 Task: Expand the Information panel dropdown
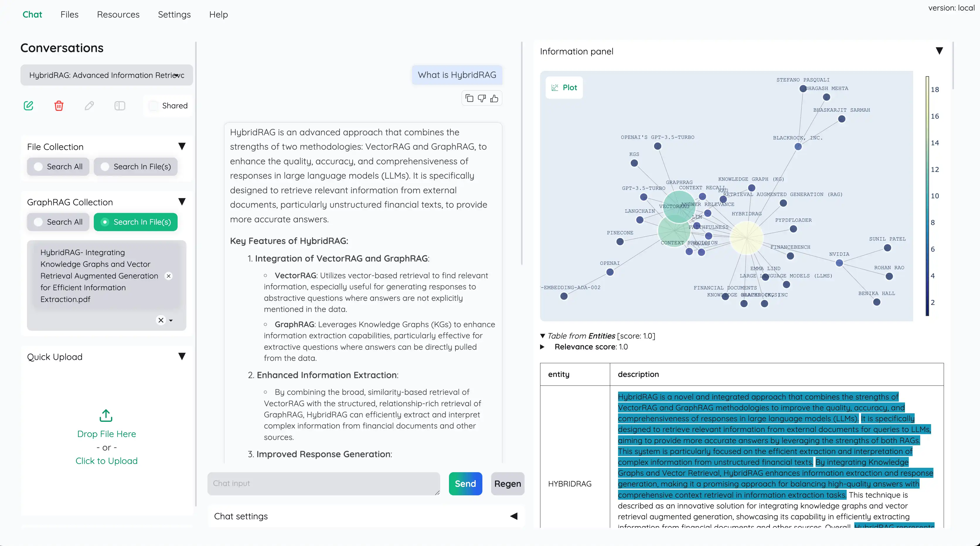939,50
